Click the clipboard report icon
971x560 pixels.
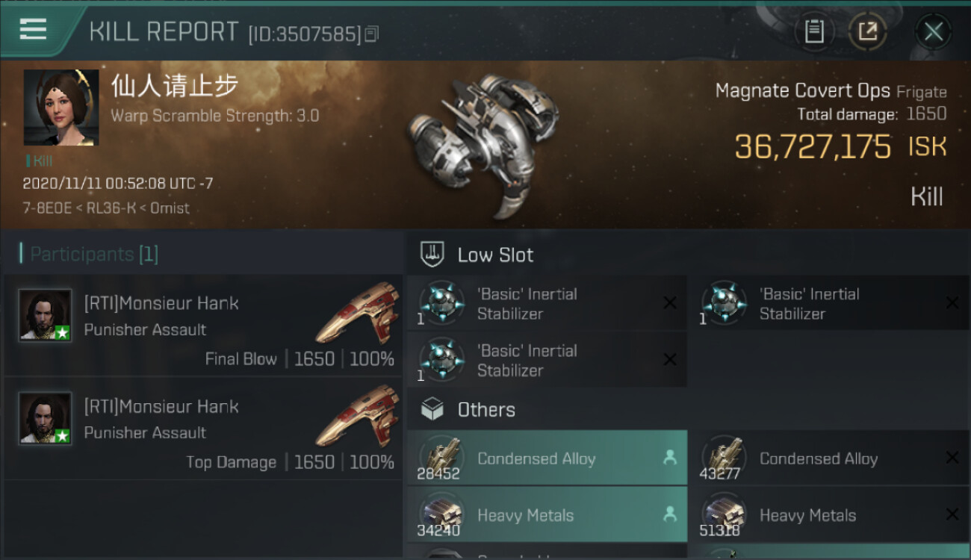tap(813, 31)
